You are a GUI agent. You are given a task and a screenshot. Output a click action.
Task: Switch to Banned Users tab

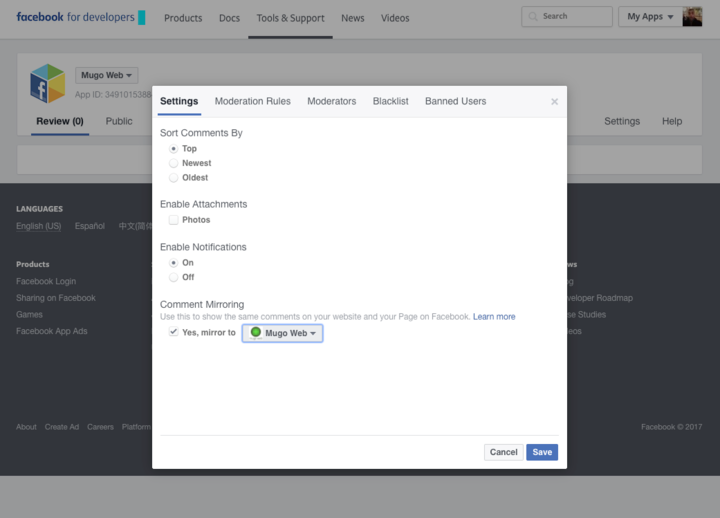tap(456, 101)
